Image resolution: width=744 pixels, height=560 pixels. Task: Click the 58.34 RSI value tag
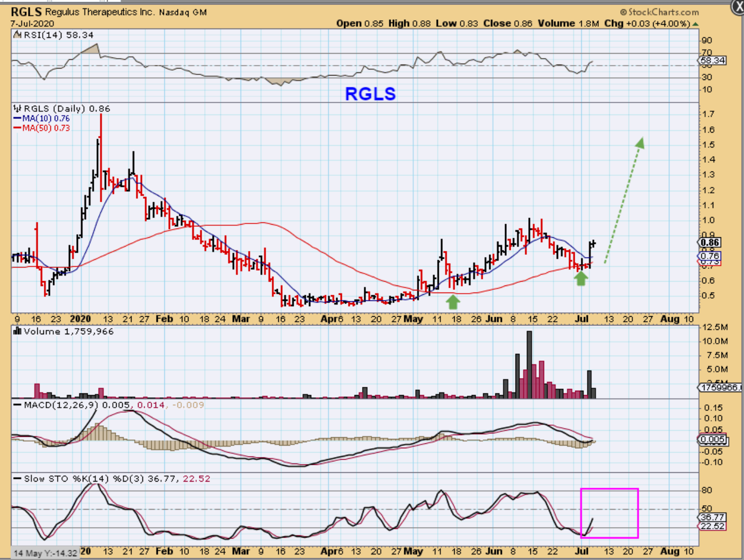pyautogui.click(x=713, y=60)
